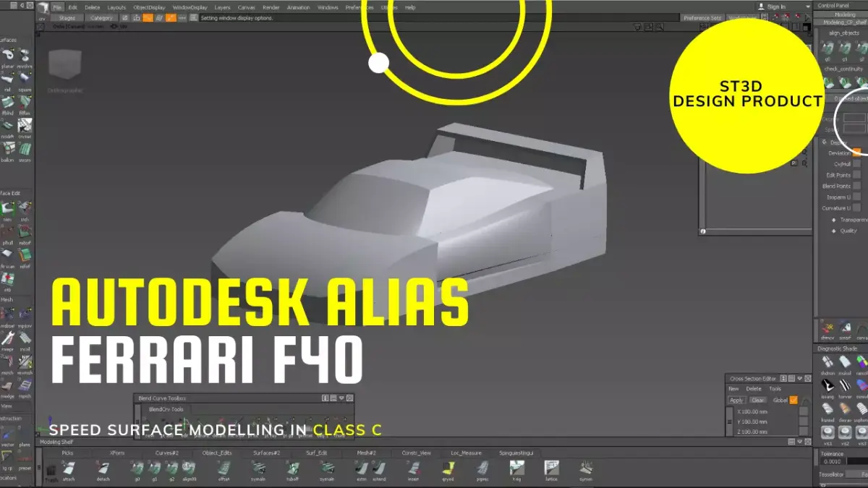
Task: Toggle the Deviation checkbox
Action: point(856,153)
